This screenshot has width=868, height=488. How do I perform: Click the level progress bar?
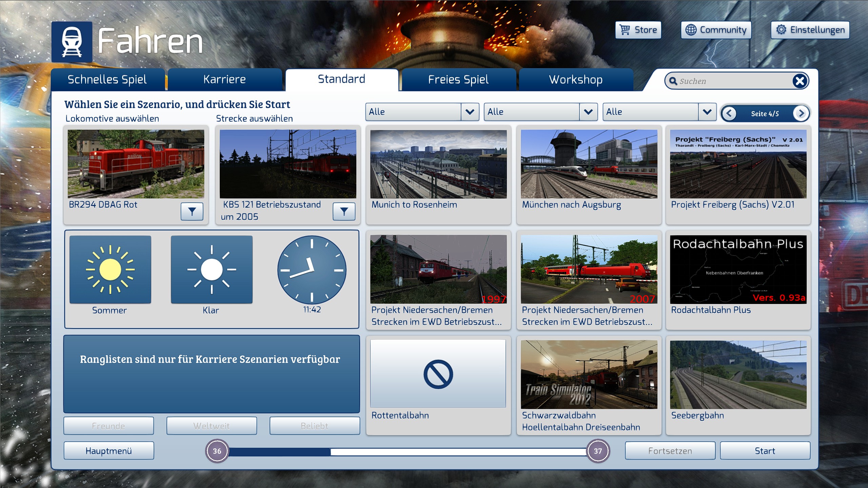(x=407, y=451)
